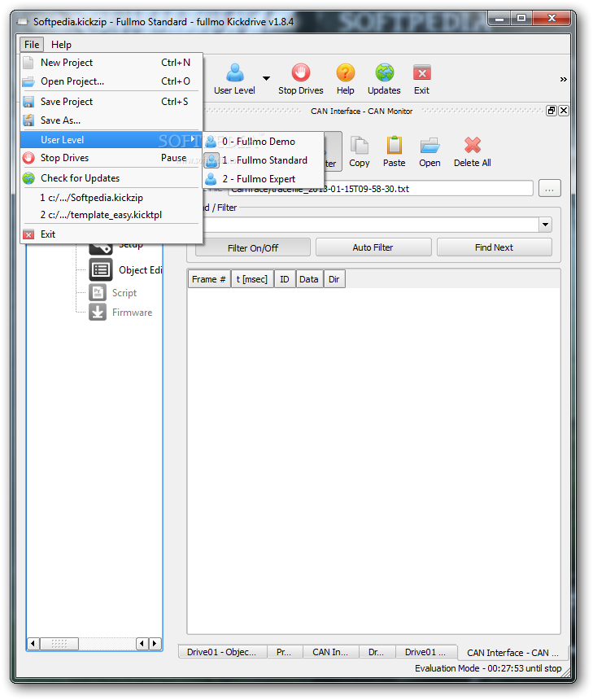Click the t [msec] column header

252,279
